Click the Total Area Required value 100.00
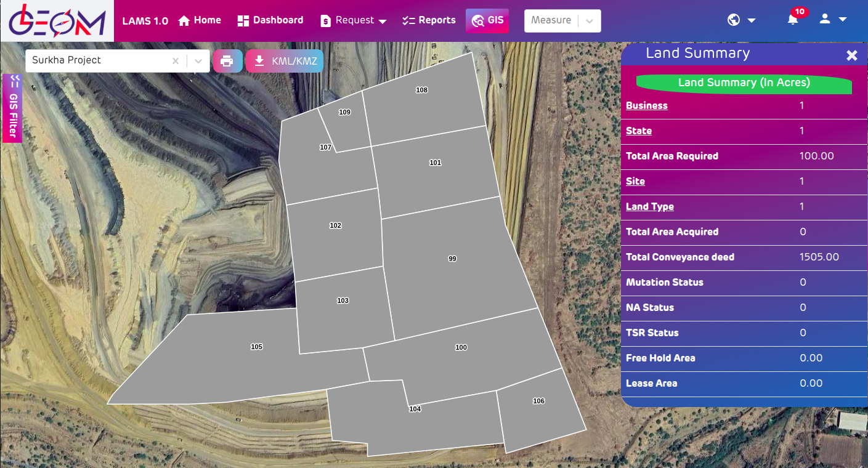 [817, 156]
